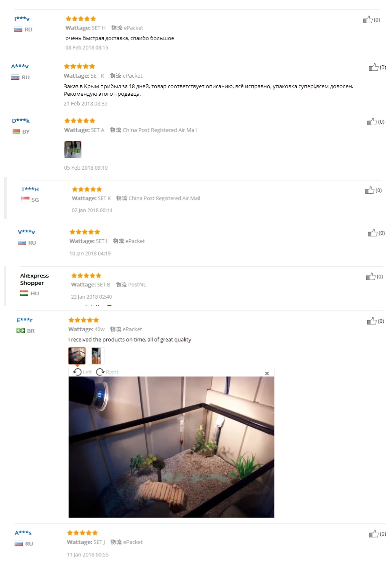Like the AliExpress Shopper review from Hungary
The image size is (392, 567).
point(371,276)
